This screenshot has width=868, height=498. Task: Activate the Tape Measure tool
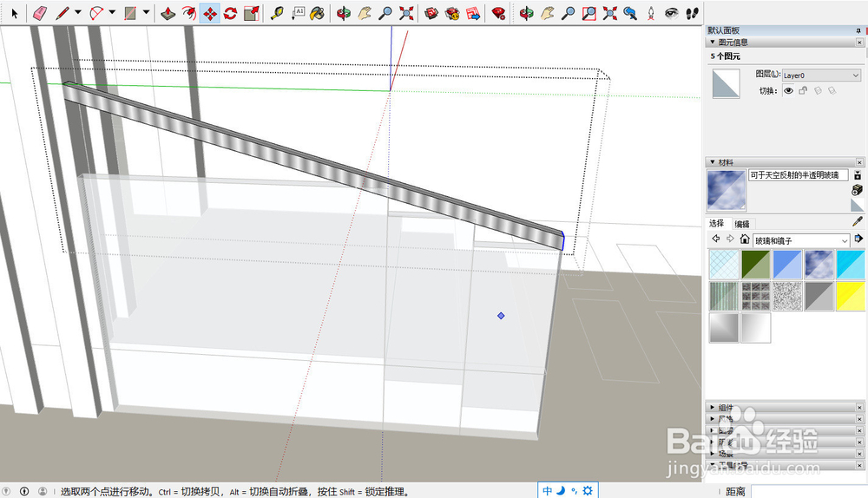[x=277, y=13]
